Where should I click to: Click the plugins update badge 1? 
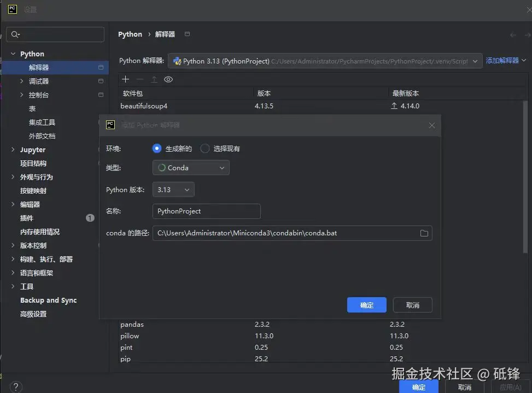[90, 218]
